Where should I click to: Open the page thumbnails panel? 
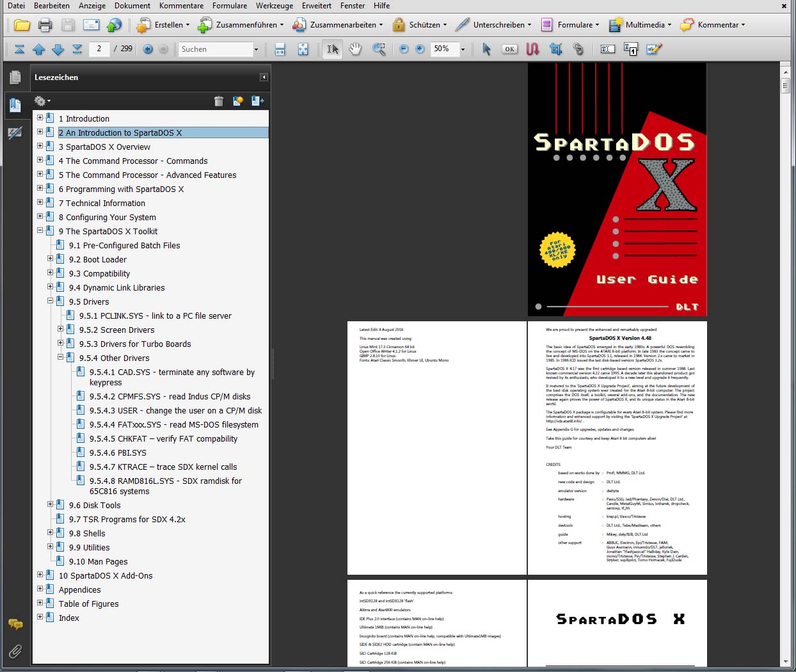(15, 77)
